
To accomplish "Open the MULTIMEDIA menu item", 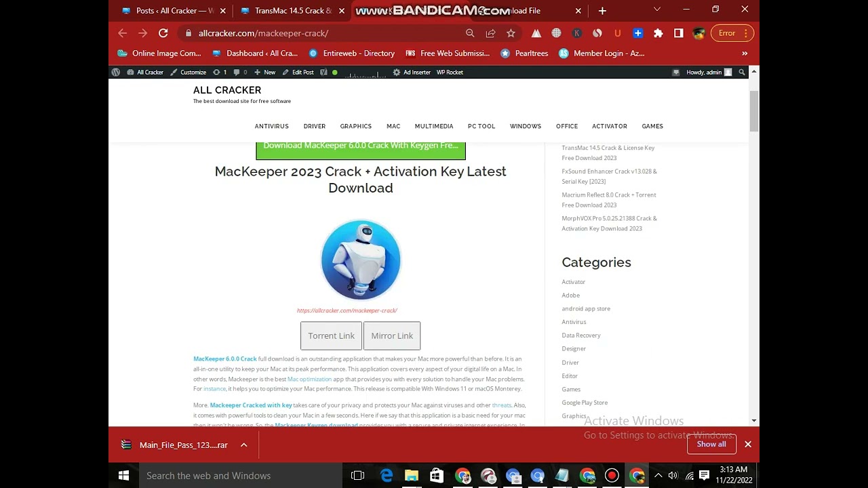I will point(434,126).
